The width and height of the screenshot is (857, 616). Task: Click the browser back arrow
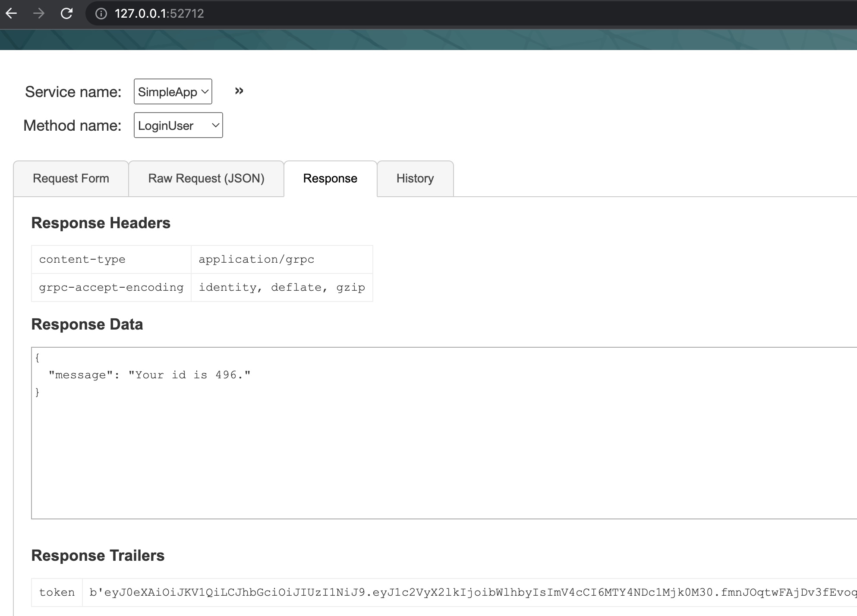[x=12, y=13]
